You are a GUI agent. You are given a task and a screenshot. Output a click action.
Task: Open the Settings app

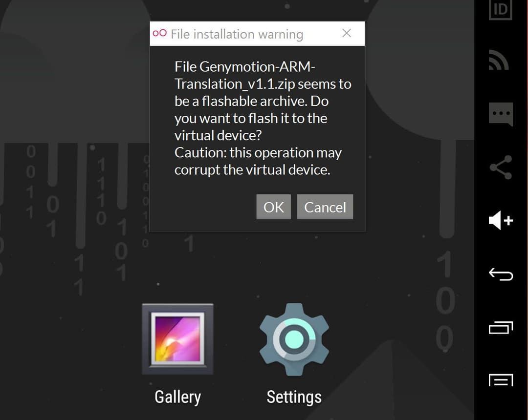tap(294, 338)
